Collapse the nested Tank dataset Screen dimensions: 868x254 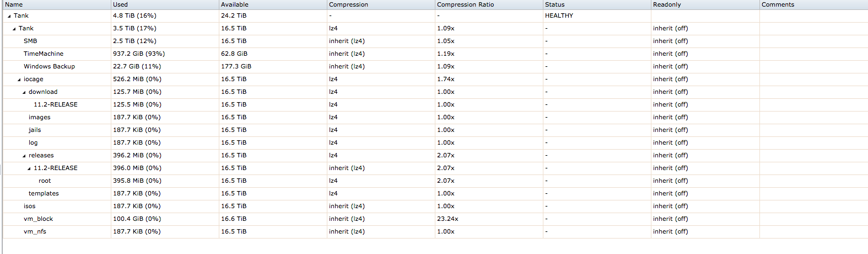pos(14,29)
